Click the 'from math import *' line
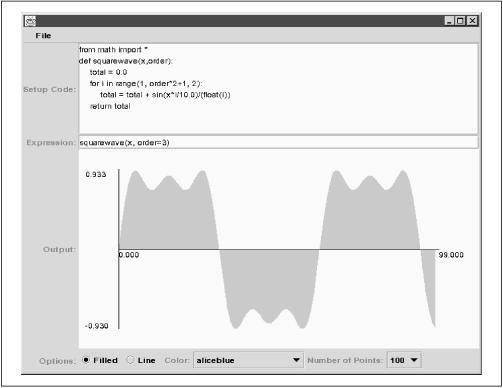 click(113, 50)
